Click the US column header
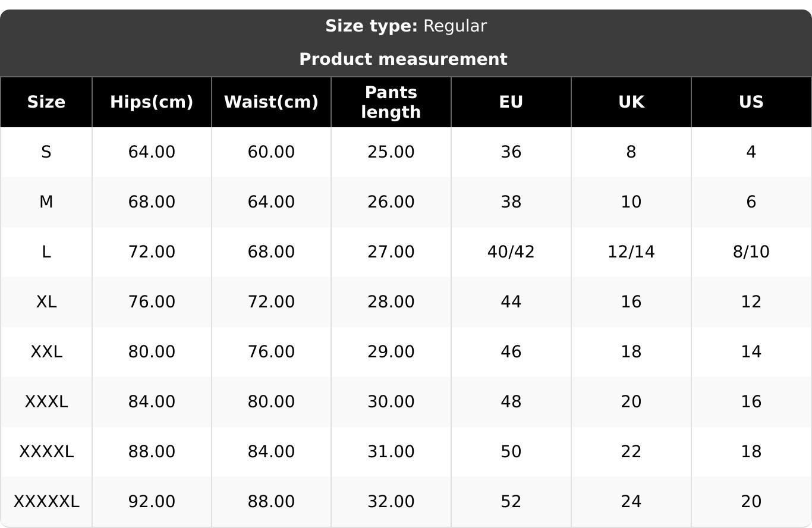812x528 pixels. tap(751, 102)
